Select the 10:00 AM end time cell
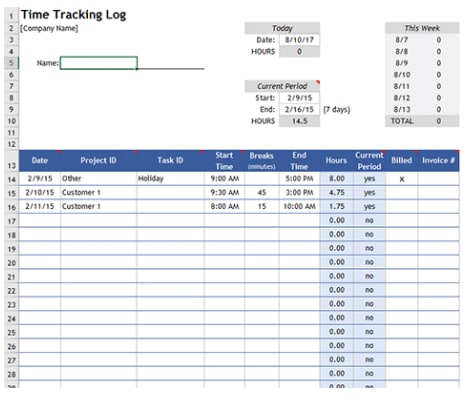The image size is (467, 399). pos(299,207)
